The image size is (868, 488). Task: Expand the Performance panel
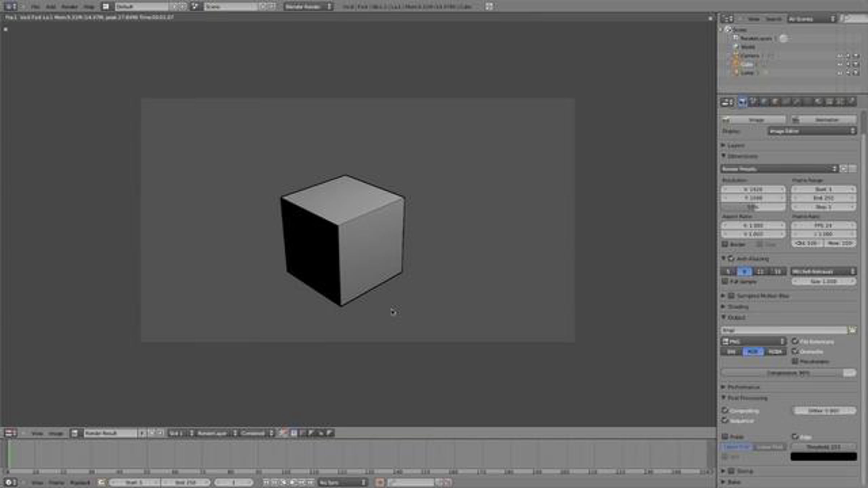(743, 387)
